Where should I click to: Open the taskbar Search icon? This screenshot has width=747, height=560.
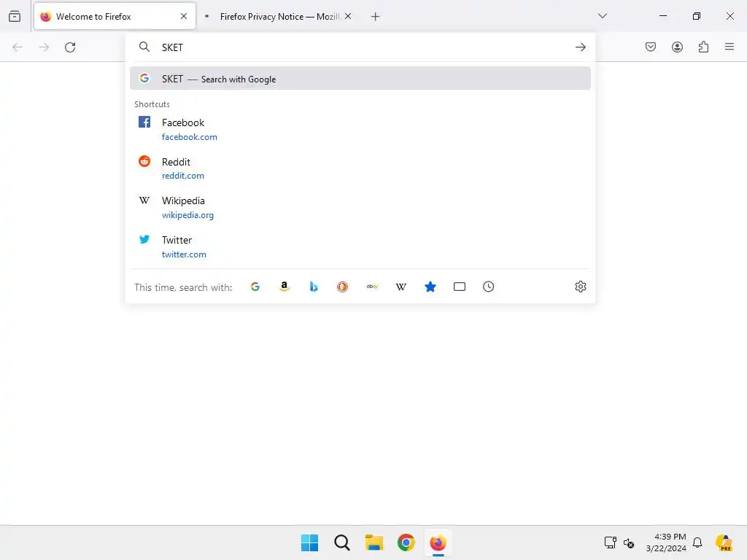pyautogui.click(x=342, y=542)
